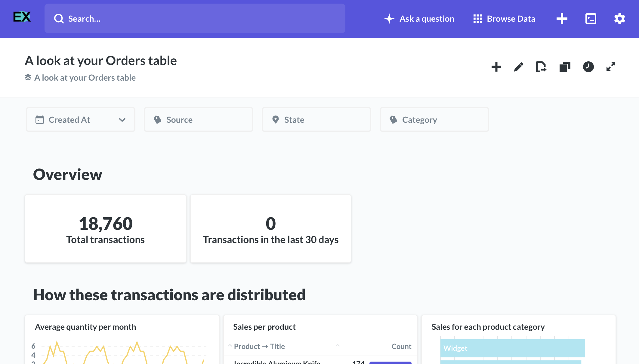Click the fullscreen expand icon

610,67
